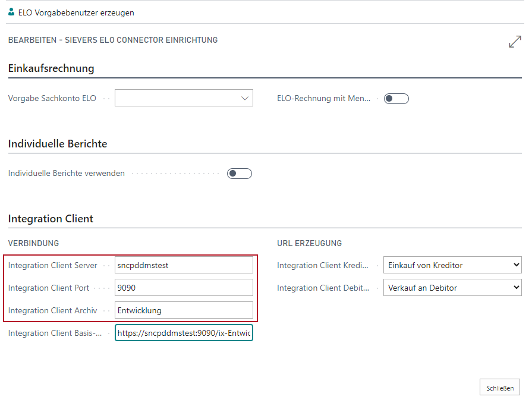Open the Integration Client Kreditor URL dropdown
The image size is (532, 406).
click(452, 265)
